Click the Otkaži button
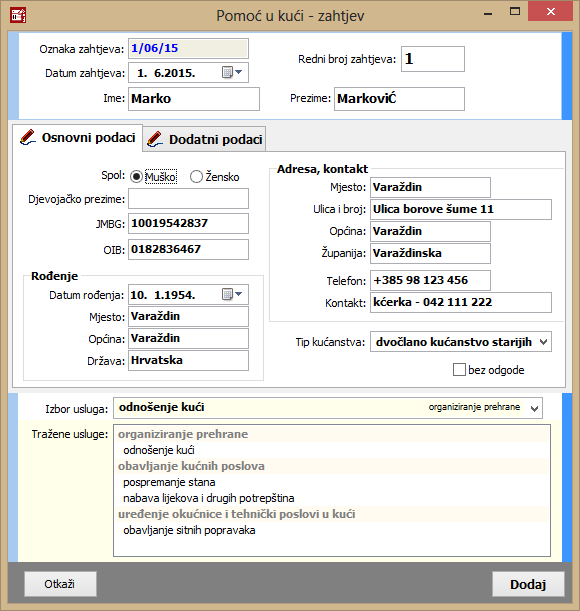580x611 pixels. (x=60, y=584)
